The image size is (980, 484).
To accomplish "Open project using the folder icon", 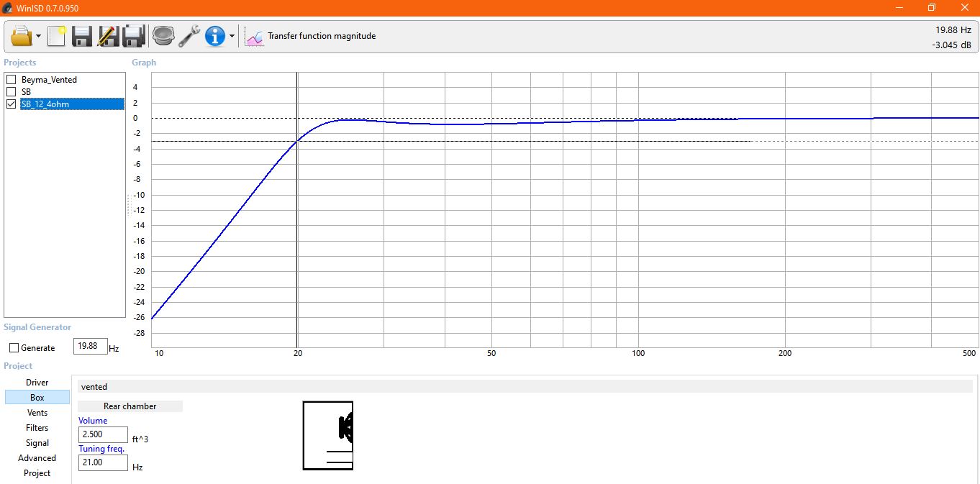I will tap(22, 35).
